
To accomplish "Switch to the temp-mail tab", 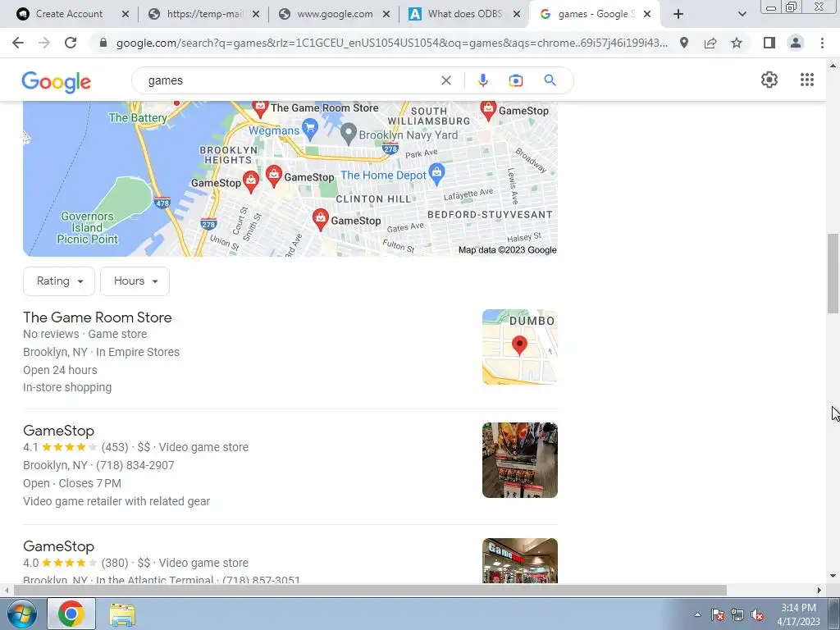I will [x=204, y=14].
